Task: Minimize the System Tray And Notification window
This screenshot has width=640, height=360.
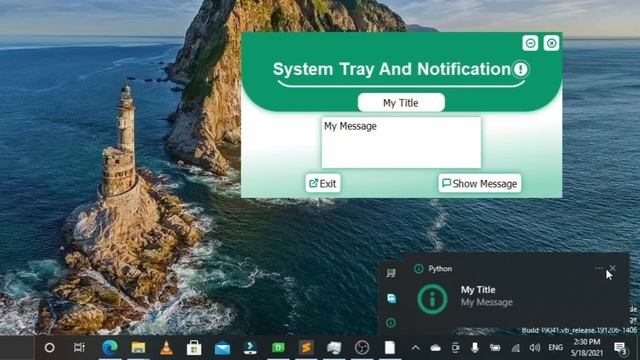Action: [x=530, y=43]
